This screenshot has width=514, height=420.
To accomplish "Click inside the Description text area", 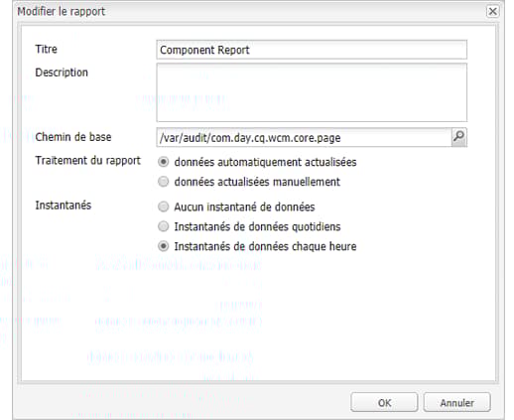I will 312,92.
